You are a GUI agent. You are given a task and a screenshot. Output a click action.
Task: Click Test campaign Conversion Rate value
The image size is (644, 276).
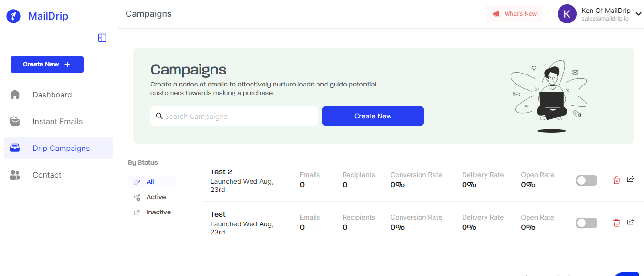click(x=398, y=227)
